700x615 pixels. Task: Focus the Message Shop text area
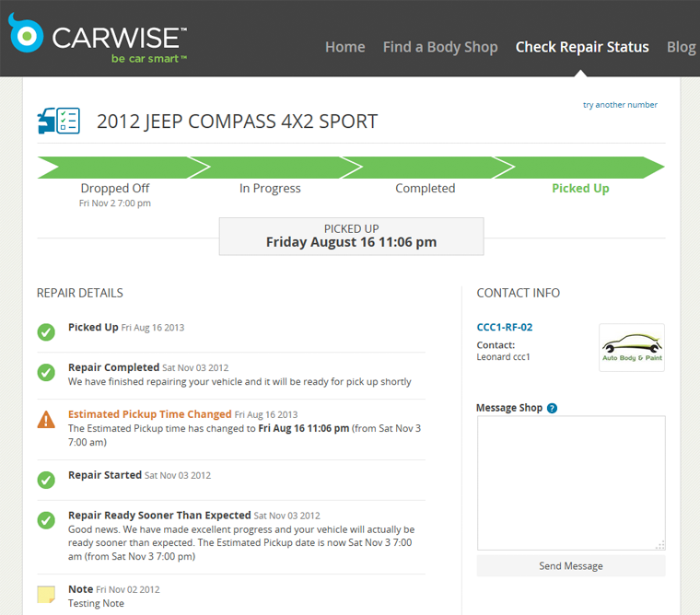click(x=571, y=483)
